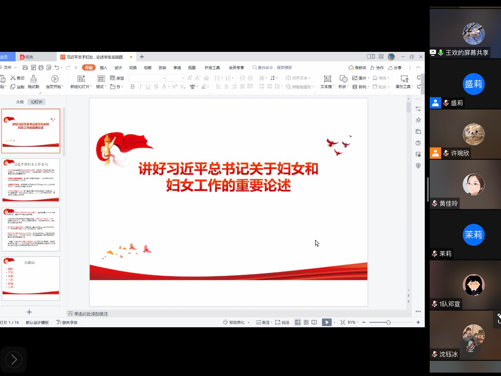Click the Shapes tool icon
The height and width of the screenshot is (380, 501).
(x=343, y=79)
